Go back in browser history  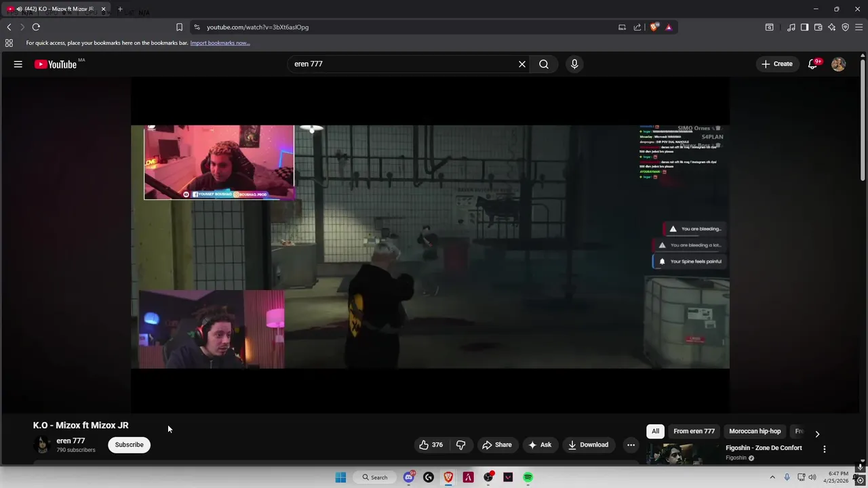click(x=9, y=27)
